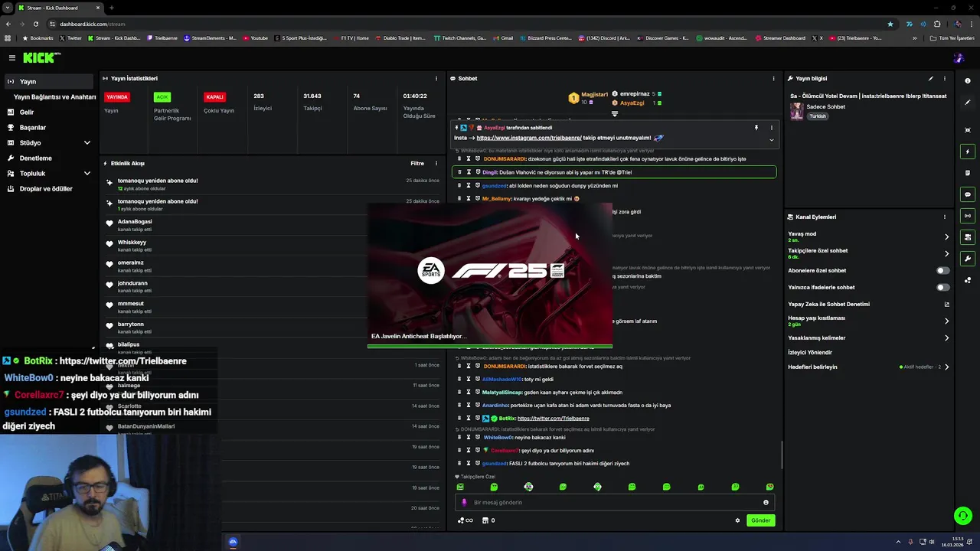Viewport: 980px width, 551px height.
Task: Open chat settings gear icon
Action: pyautogui.click(x=737, y=520)
